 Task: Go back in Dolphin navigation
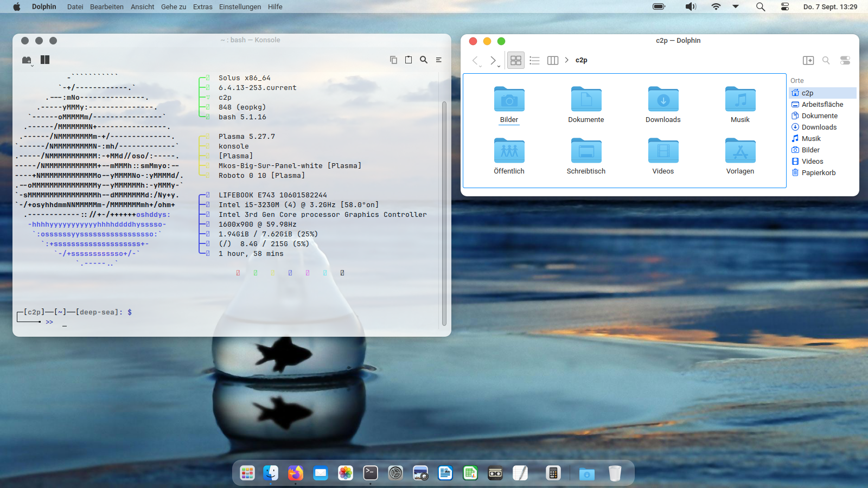[475, 60]
